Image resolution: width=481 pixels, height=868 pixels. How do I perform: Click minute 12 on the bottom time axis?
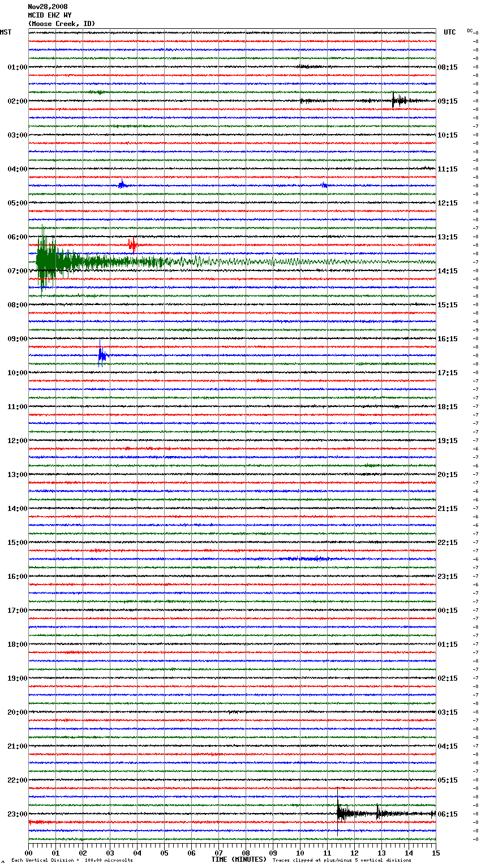pyautogui.click(x=354, y=853)
